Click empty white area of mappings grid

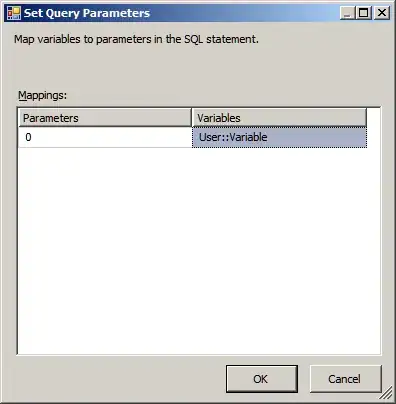[199, 250]
